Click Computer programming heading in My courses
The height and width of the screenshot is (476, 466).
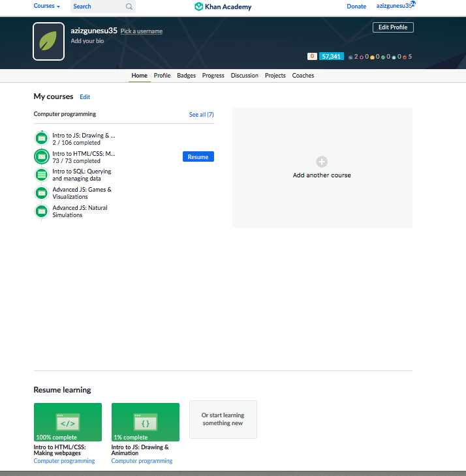[65, 114]
